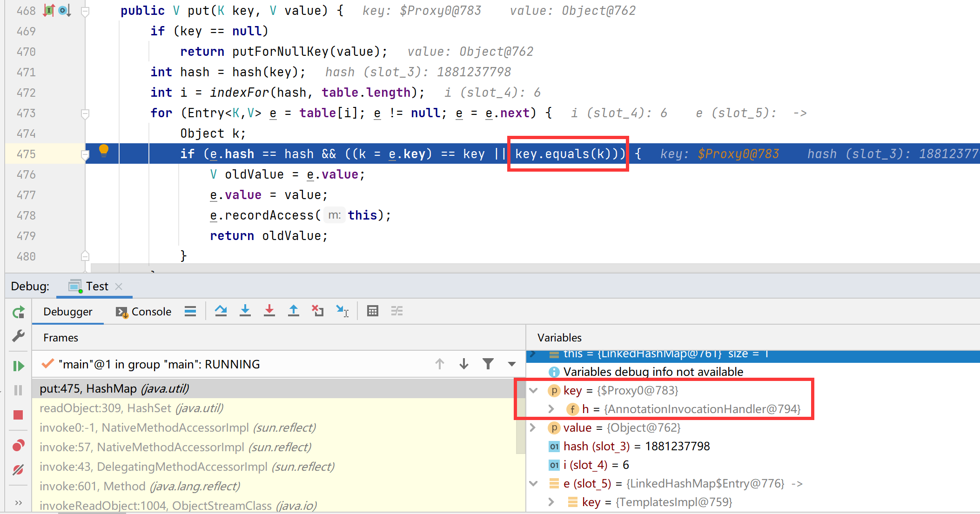980x514 pixels.
Task: Close the Test debug tab
Action: click(x=119, y=287)
